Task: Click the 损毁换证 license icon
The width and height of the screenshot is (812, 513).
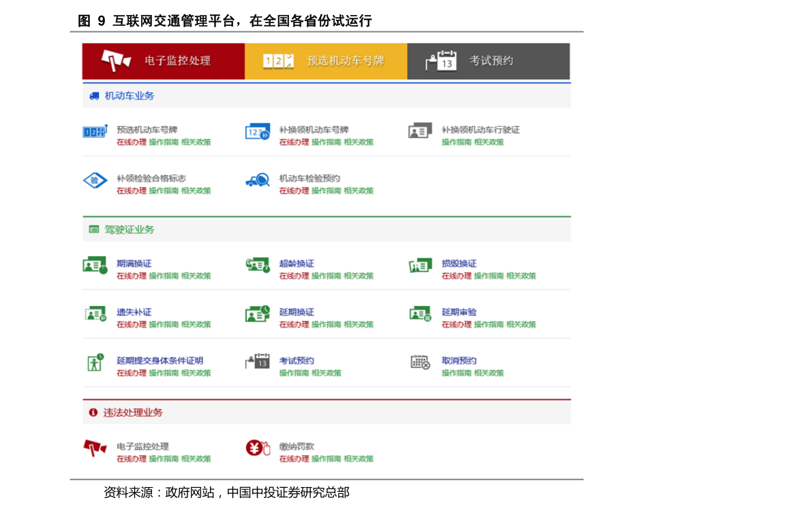Action: [x=420, y=265]
